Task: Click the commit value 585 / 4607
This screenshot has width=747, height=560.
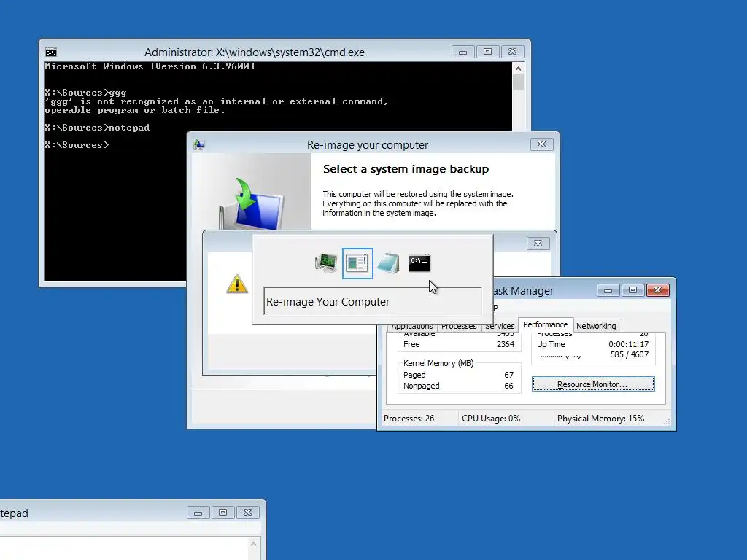Action: (630, 355)
